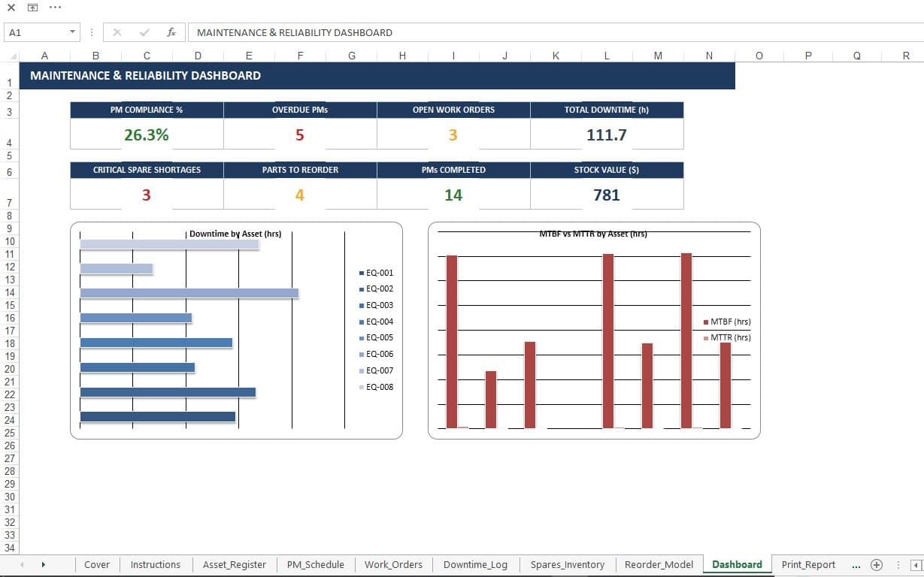Select the parts to reorder value 4
This screenshot has width=924, height=577.
tap(300, 195)
